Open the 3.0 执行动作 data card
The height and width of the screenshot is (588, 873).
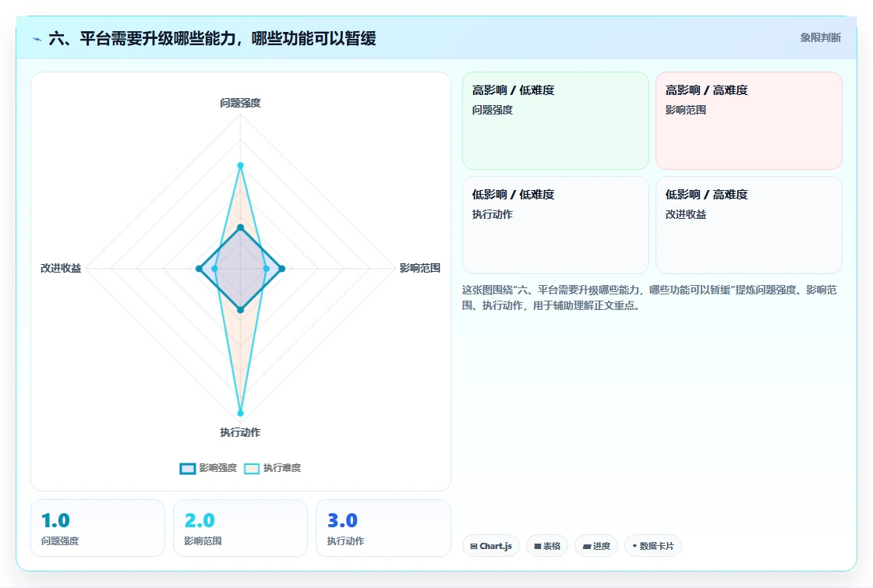click(x=383, y=528)
